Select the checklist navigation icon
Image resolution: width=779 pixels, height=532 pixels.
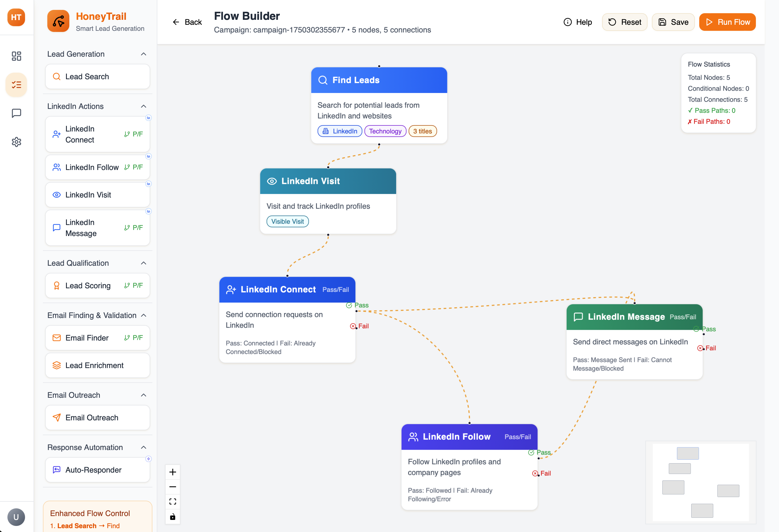[16, 85]
